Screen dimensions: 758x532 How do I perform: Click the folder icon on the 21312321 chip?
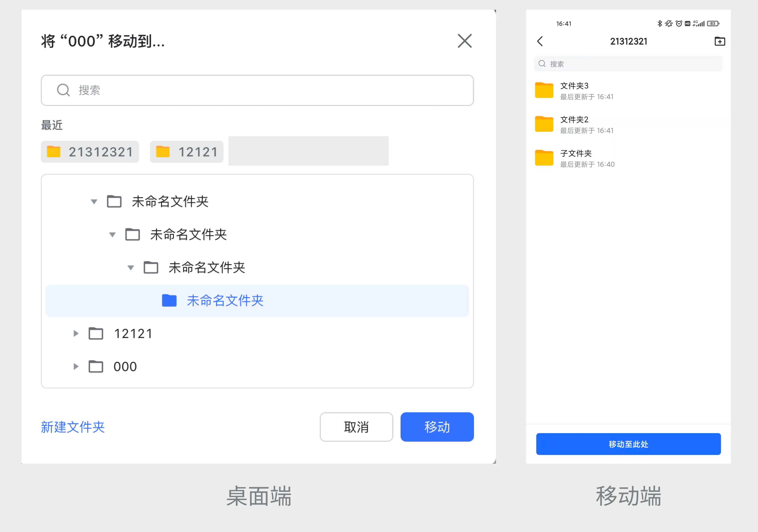click(54, 152)
